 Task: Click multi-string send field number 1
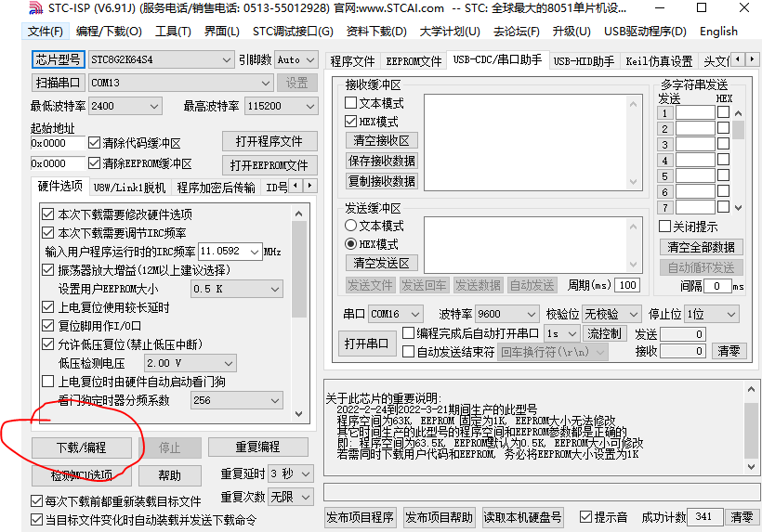[695, 113]
